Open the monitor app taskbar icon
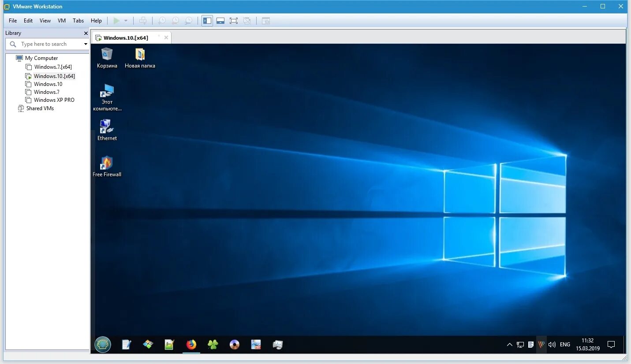 [x=277, y=345]
